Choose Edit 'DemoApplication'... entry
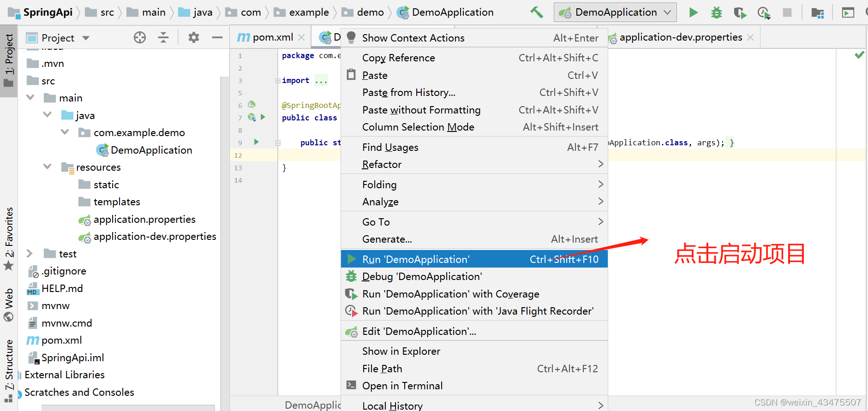The height and width of the screenshot is (411, 868). pos(474,331)
